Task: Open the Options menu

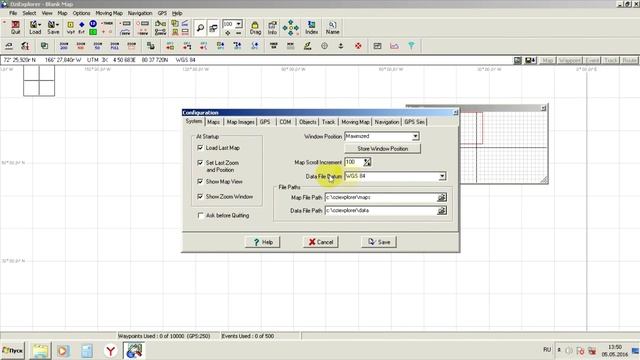Action: tap(81, 13)
